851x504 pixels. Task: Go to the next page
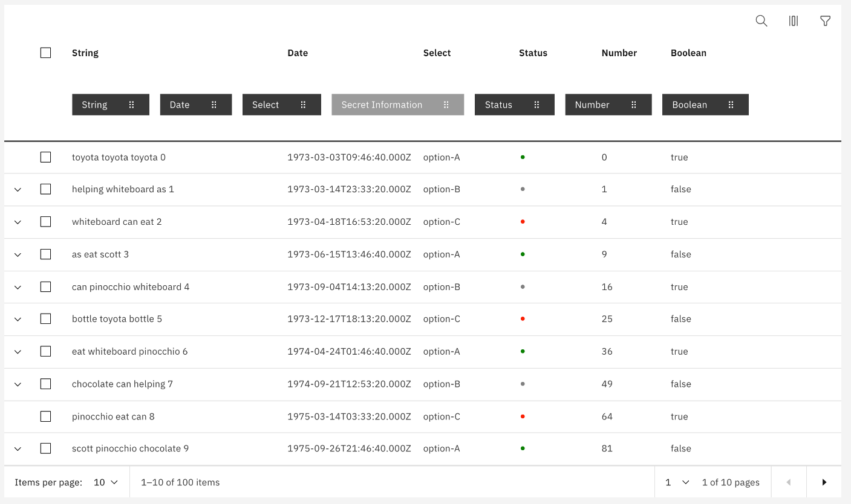[x=824, y=482]
